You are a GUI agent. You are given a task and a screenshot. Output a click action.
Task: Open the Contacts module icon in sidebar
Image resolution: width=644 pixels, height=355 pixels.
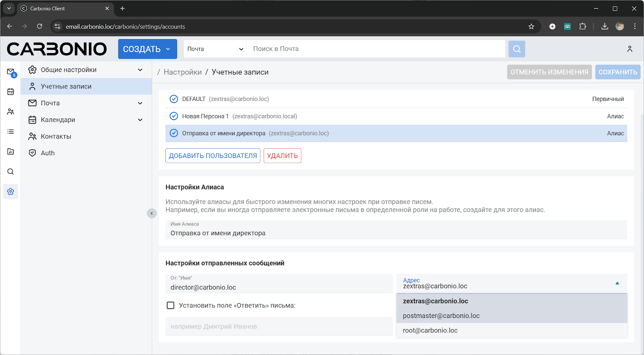pyautogui.click(x=10, y=112)
